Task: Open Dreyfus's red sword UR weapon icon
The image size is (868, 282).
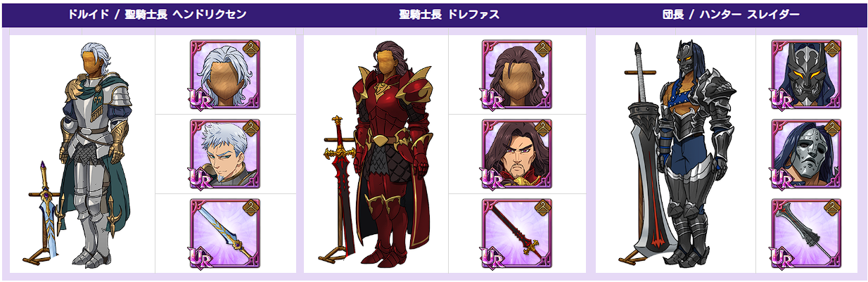Action: coord(517,233)
